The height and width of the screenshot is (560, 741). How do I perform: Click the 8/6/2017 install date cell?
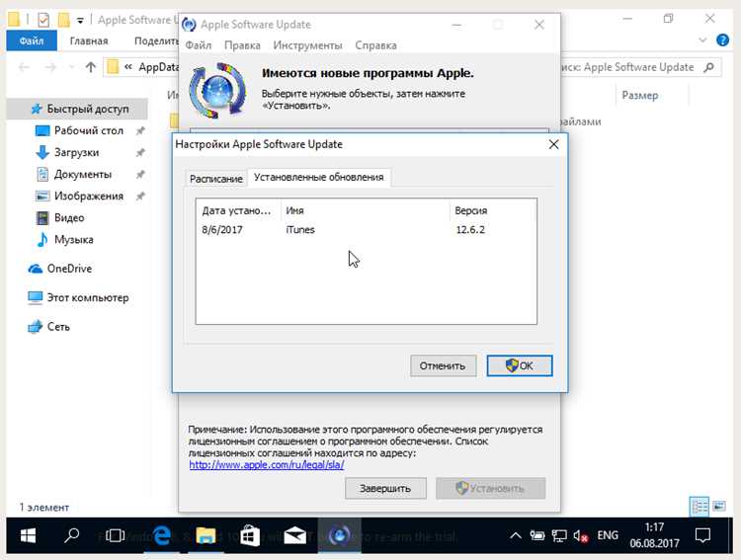(222, 230)
